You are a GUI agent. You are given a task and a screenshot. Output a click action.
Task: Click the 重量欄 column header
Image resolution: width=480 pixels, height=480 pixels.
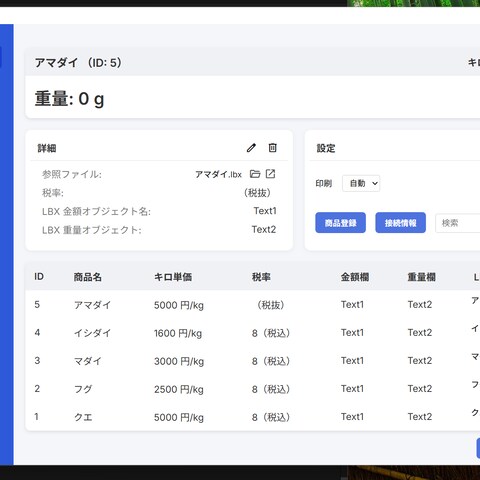click(x=421, y=277)
